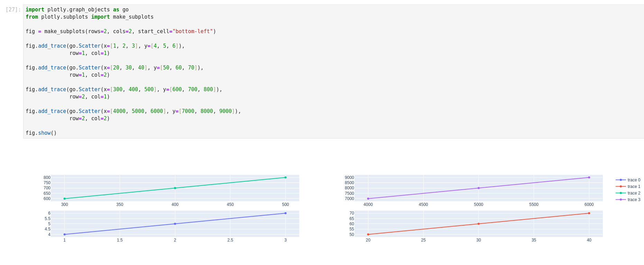Click the "bottom-left" string in the code
Viewport: 644px width, 265px height.
point(192,31)
